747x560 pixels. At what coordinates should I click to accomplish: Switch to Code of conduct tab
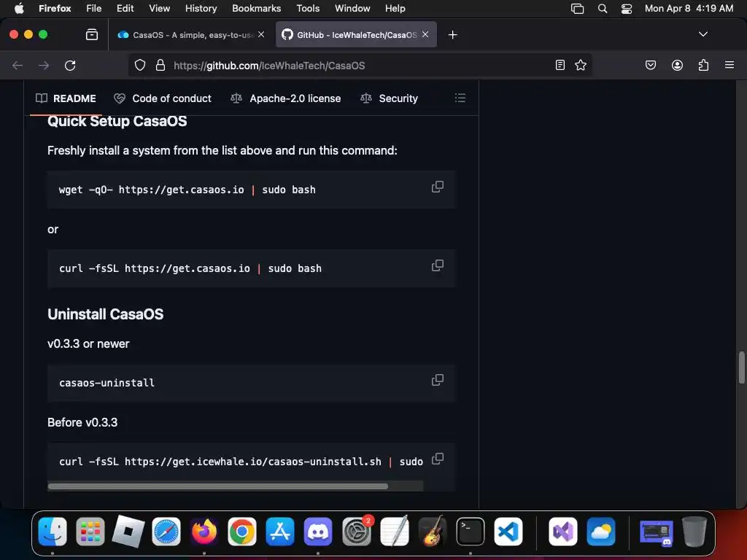tap(163, 98)
